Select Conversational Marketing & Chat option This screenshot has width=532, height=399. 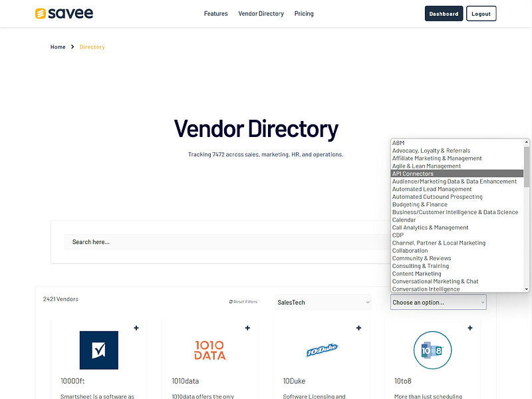pyautogui.click(x=457, y=281)
